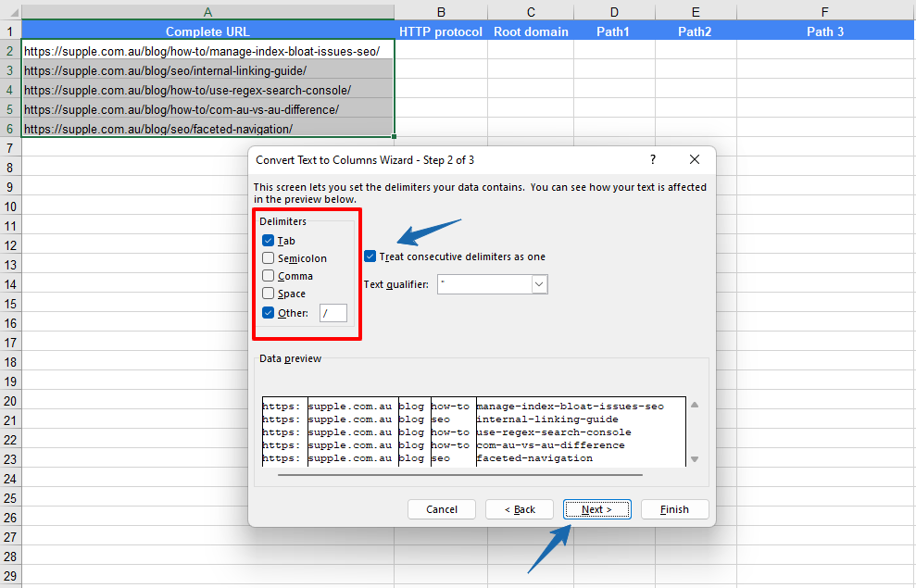Click Finish to complete the wizard
Image resolution: width=916 pixels, height=588 pixels.
tap(674, 508)
